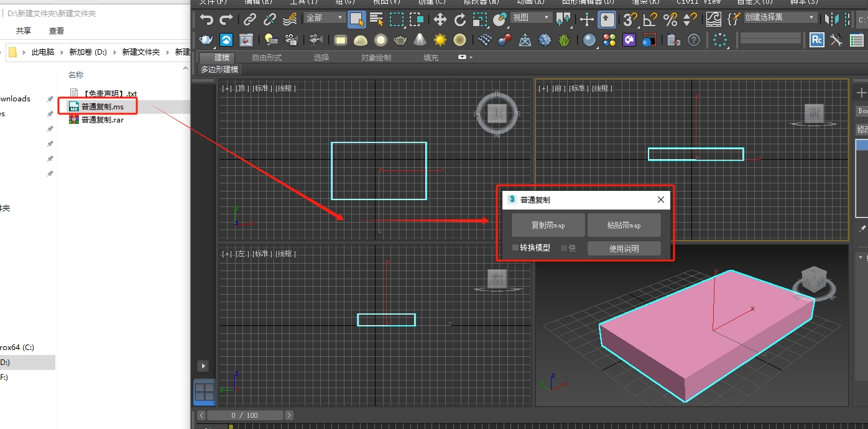
Task: Switch to the 选择 ribbon tab
Action: click(x=321, y=57)
